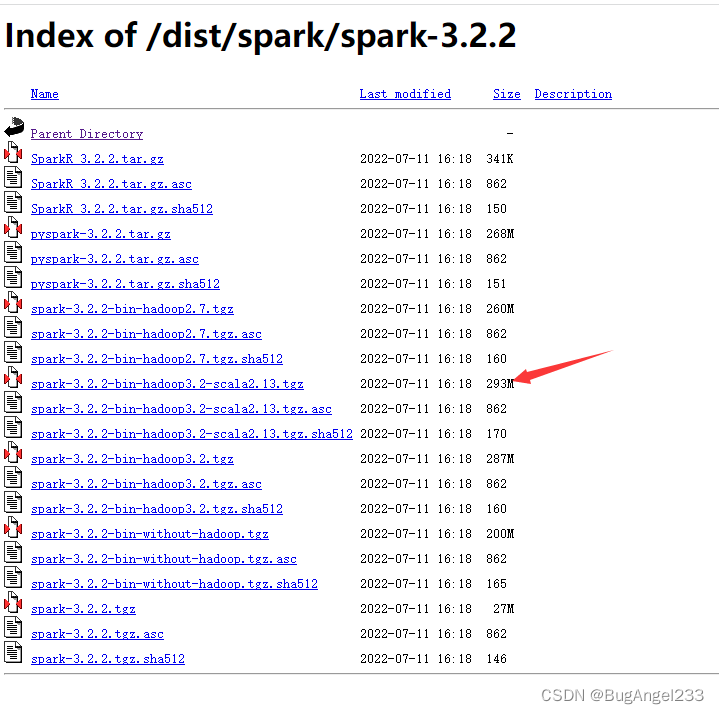Click the archive icon beside spark-3.2.2-bin-hadoop3.2-scala2.13.tgz
The width and height of the screenshot is (719, 714).
(13, 377)
